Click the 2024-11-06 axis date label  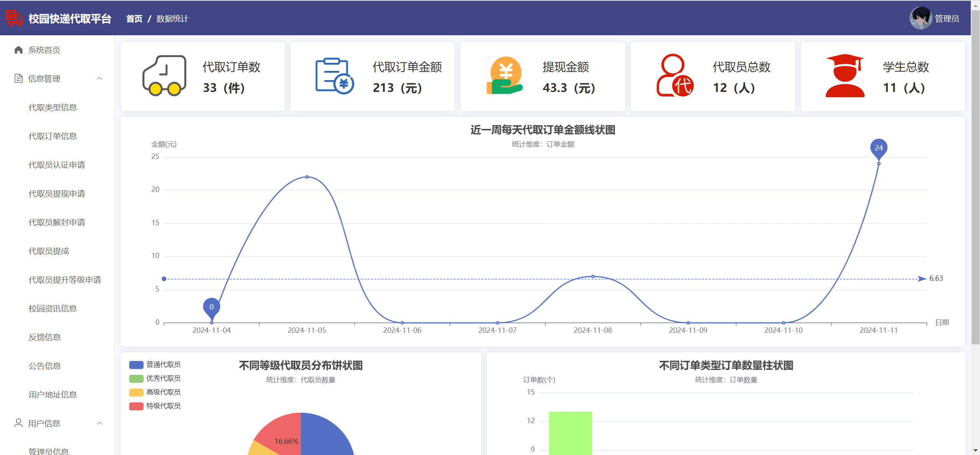pyautogui.click(x=402, y=330)
